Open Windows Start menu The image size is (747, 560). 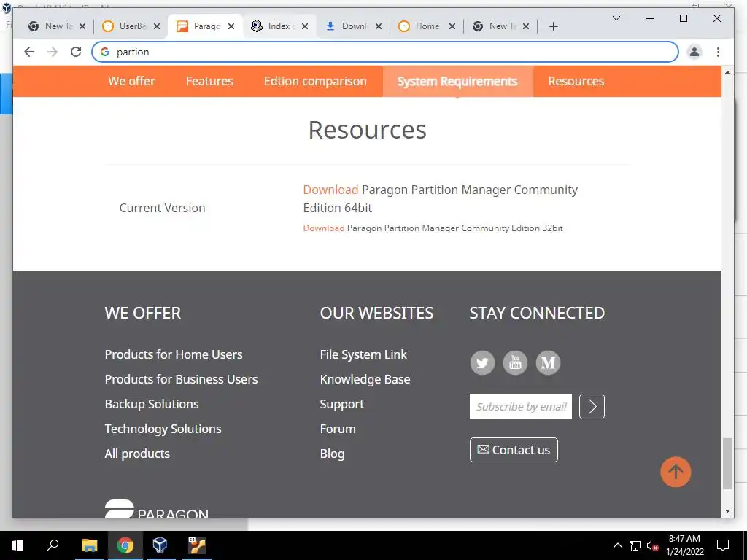click(18, 545)
